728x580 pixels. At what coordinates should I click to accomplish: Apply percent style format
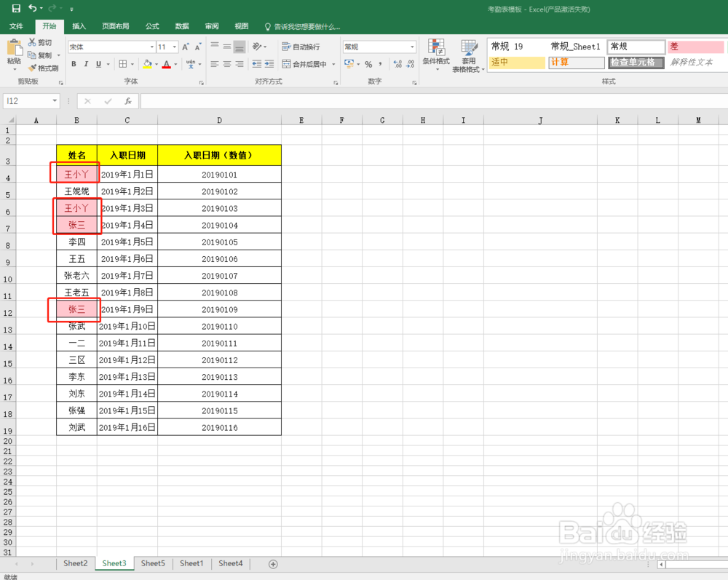[x=368, y=64]
